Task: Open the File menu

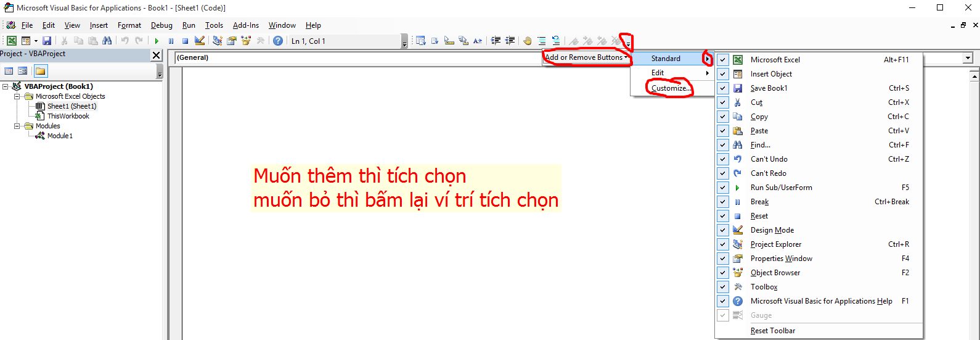Action: [27, 25]
